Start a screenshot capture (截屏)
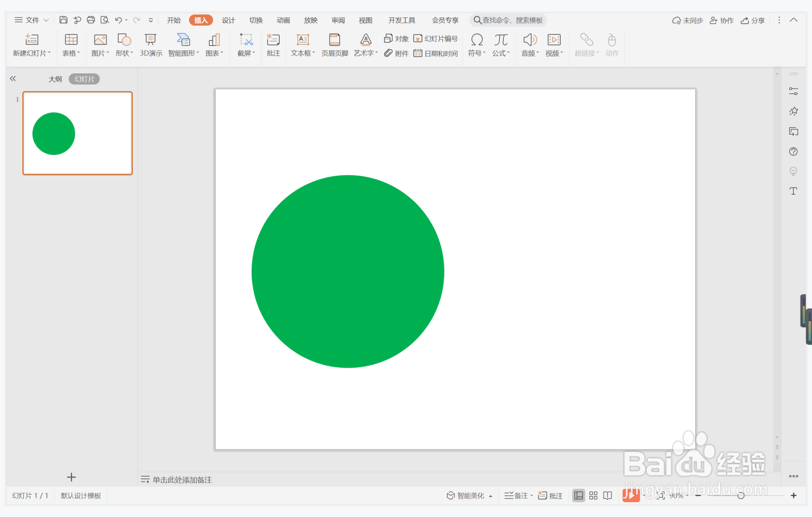 246,45
